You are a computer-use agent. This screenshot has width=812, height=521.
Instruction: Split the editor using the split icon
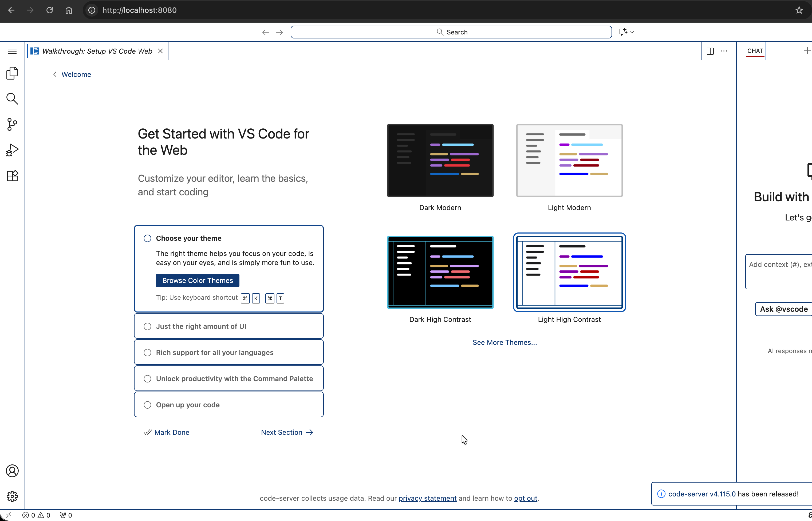[710, 51]
